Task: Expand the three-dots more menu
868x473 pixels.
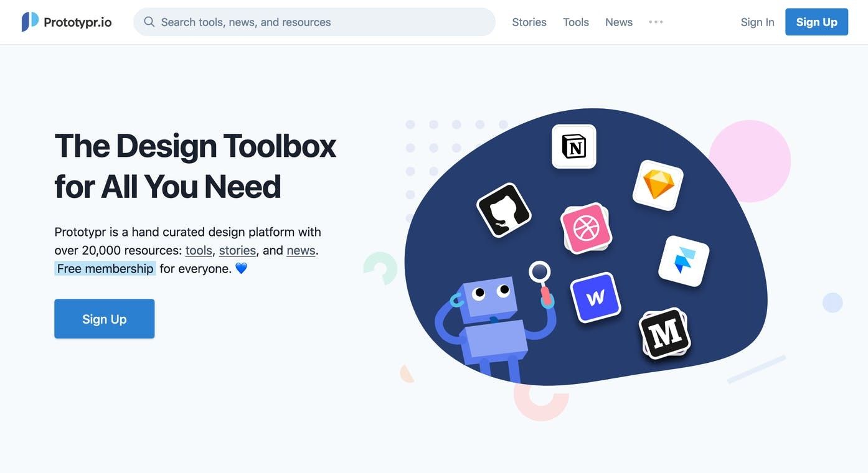Action: point(656,22)
